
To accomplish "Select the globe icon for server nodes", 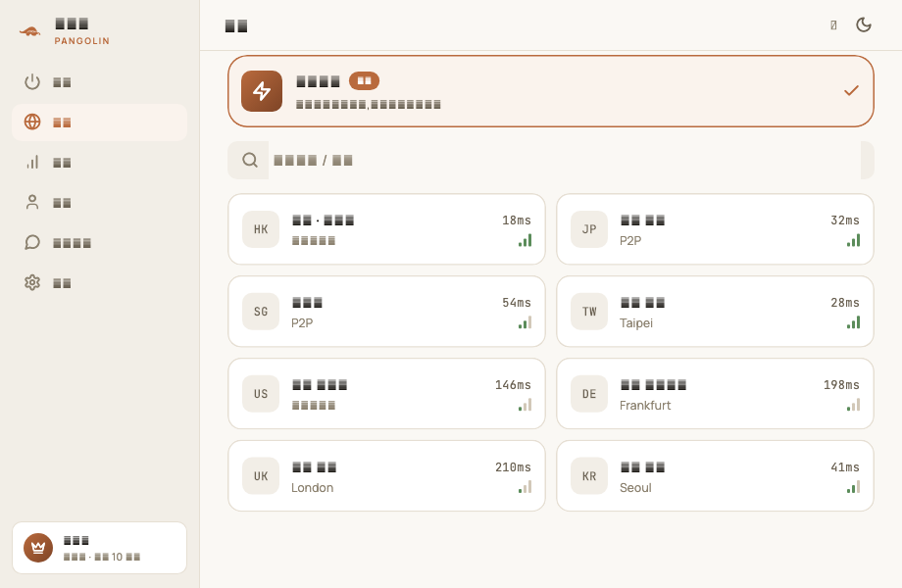I will (32, 122).
